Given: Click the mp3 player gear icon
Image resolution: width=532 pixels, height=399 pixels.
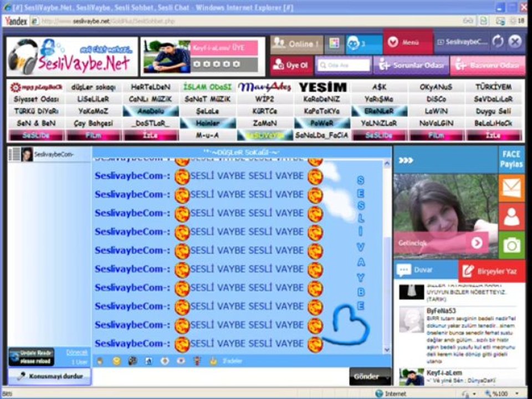Looking at the screenshot, I should tap(16, 87).
